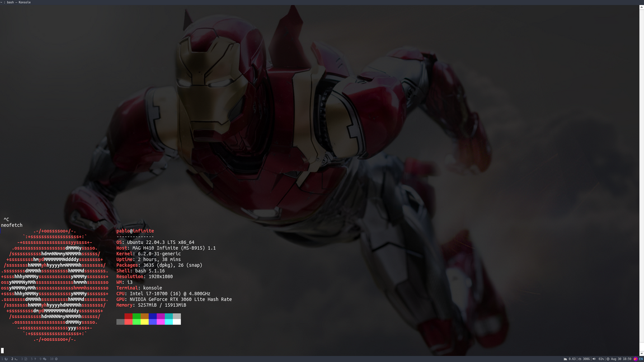The image size is (644, 362).
Task: Click the pablo@infinite text
Action: click(135, 231)
